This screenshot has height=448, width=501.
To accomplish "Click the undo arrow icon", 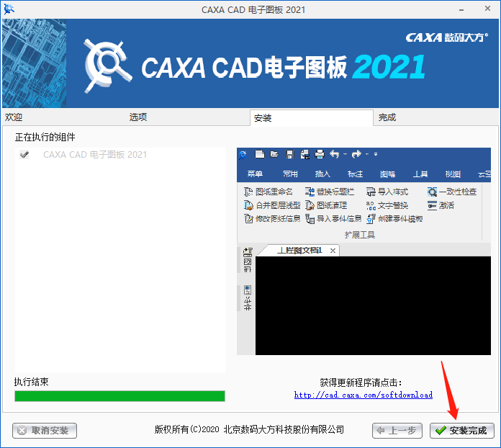I will click(335, 154).
